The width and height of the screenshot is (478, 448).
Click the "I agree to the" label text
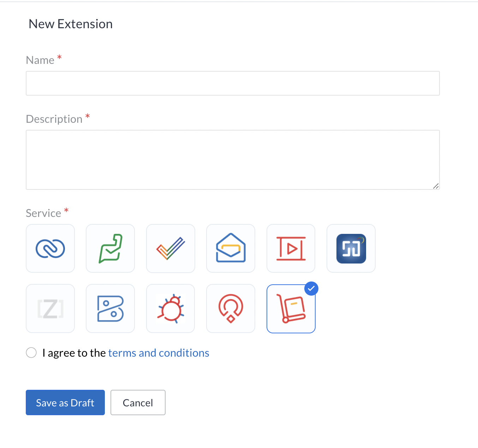point(74,353)
